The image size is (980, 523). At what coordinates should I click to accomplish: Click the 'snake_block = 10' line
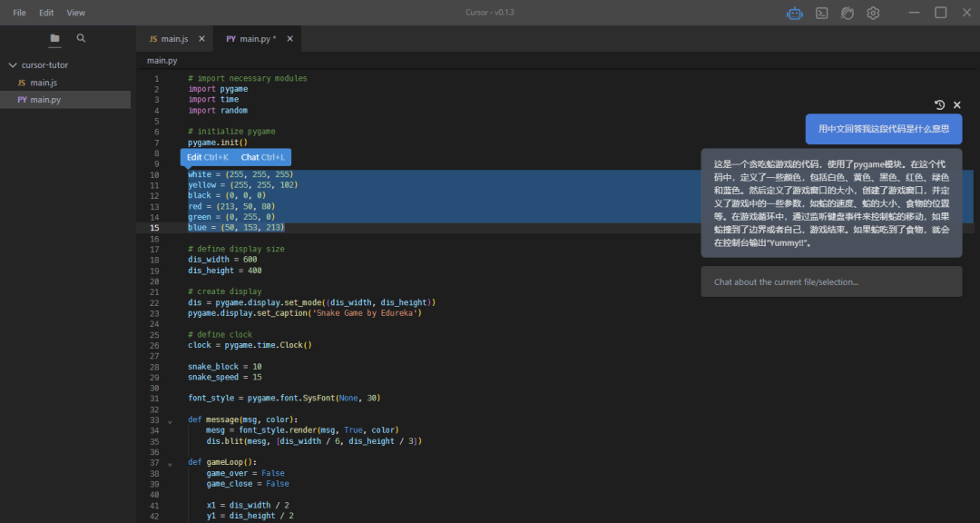[x=225, y=367]
